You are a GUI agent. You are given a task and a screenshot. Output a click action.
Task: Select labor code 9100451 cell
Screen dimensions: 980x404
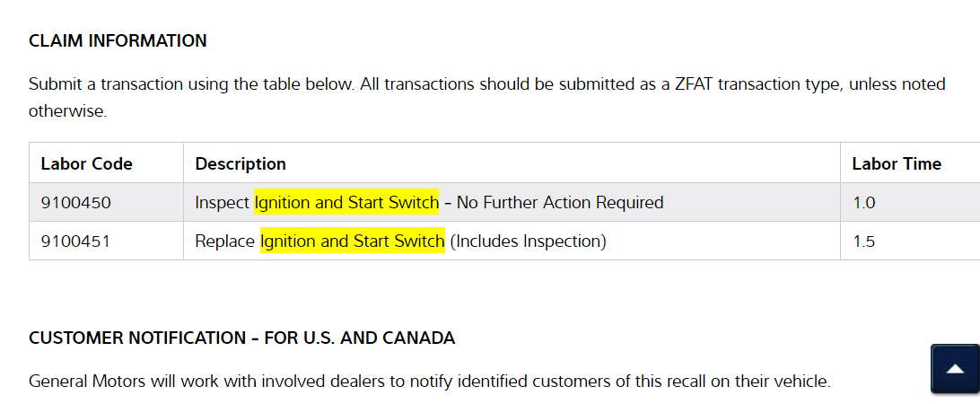point(75,242)
